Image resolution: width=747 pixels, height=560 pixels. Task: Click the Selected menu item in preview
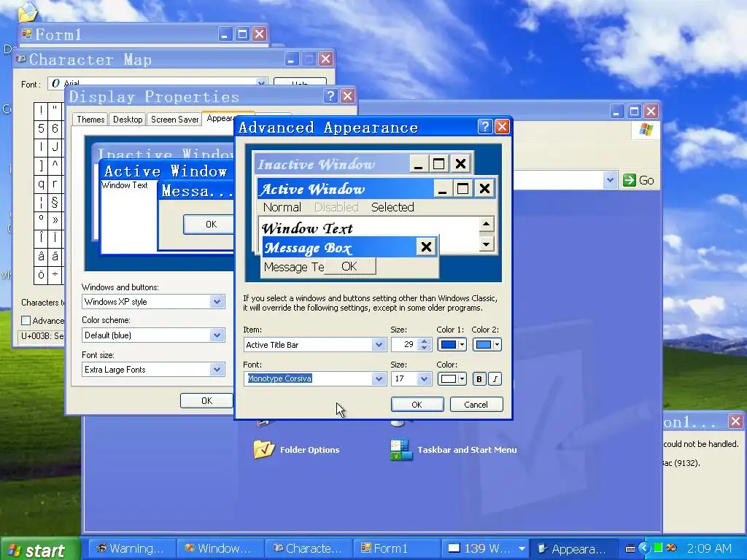392,208
